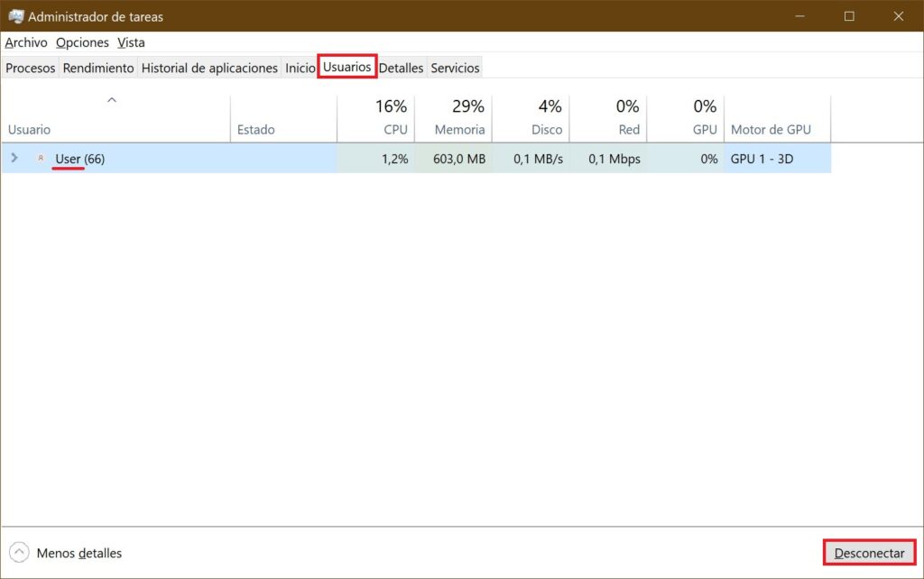Open the Archivo menu

(25, 42)
